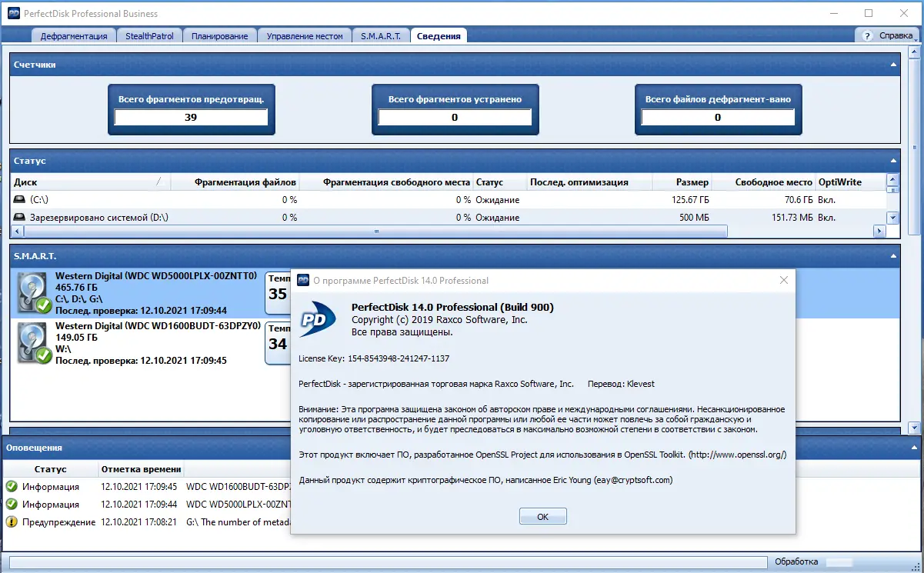Collapse the Статус panel
The height and width of the screenshot is (573, 924).
[x=895, y=161]
